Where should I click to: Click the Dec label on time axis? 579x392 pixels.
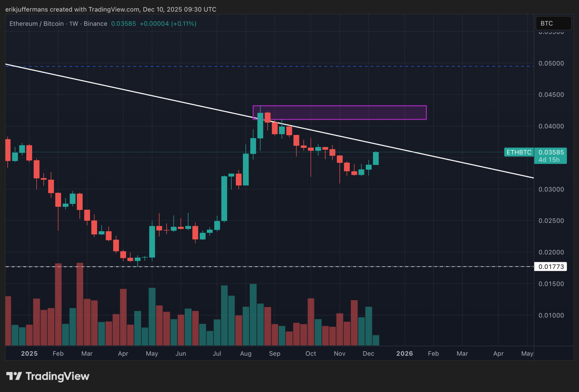[x=368, y=354]
